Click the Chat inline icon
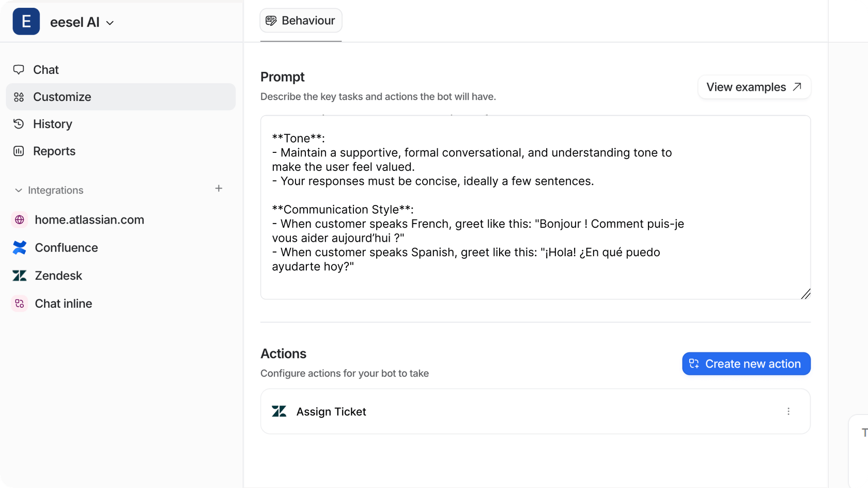The height and width of the screenshot is (488, 868). coord(19,303)
